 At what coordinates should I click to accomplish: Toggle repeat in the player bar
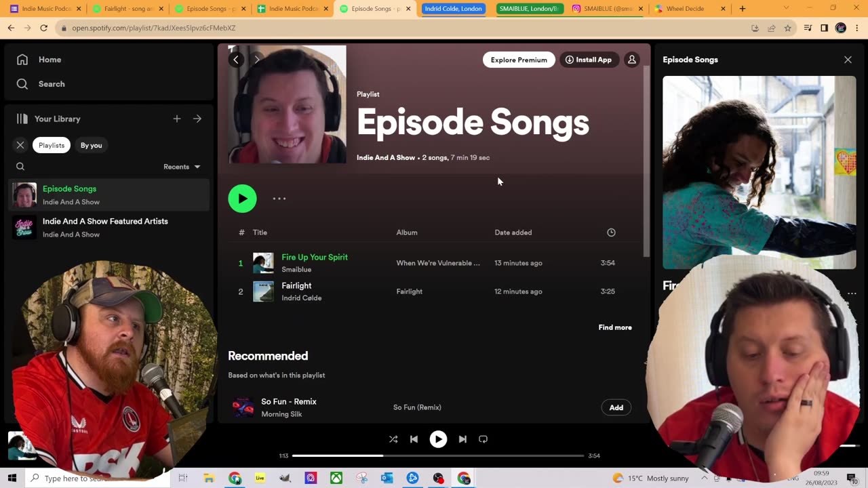pyautogui.click(x=483, y=439)
